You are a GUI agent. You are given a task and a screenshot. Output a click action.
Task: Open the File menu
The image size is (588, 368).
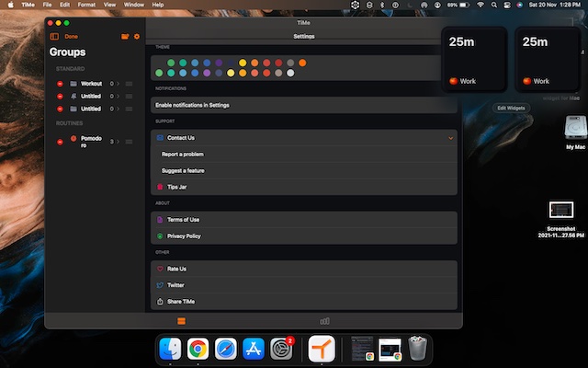(x=47, y=5)
